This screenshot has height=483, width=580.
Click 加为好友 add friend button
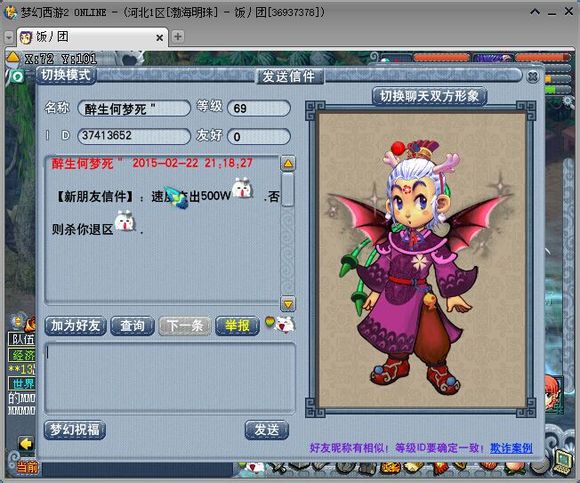[75, 326]
